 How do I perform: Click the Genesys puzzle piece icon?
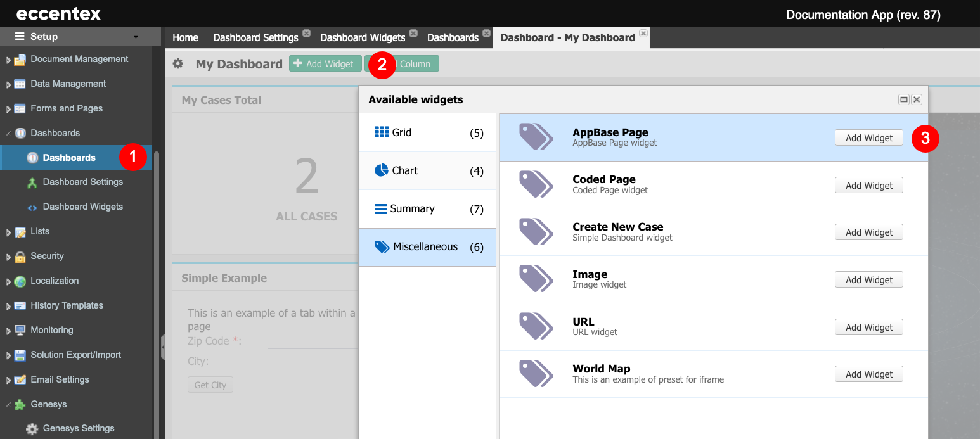20,404
